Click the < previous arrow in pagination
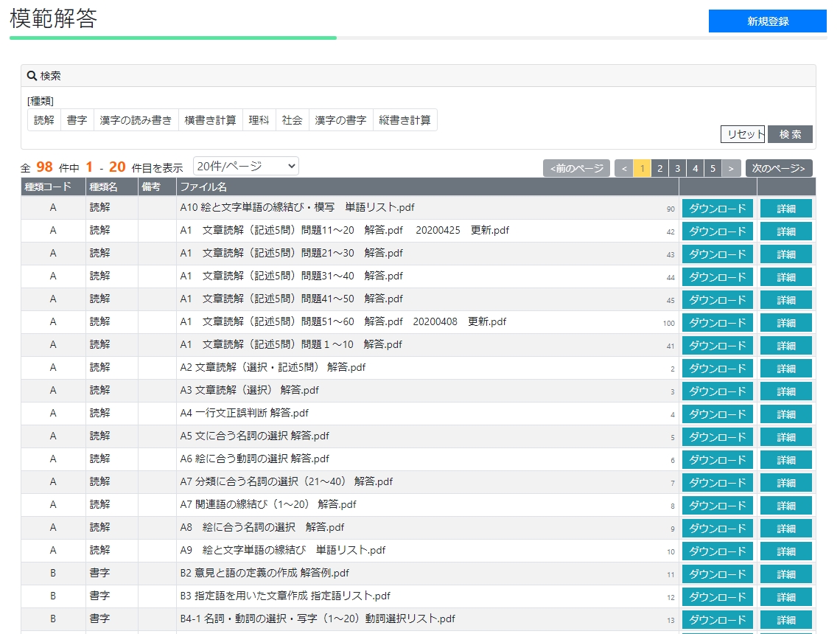840x634 pixels. click(623, 168)
